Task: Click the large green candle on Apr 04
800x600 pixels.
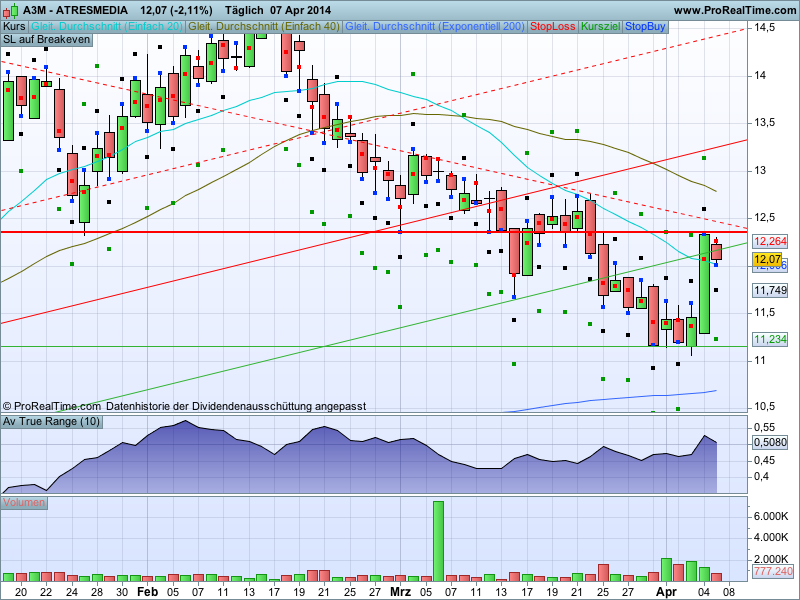Action: (x=704, y=284)
